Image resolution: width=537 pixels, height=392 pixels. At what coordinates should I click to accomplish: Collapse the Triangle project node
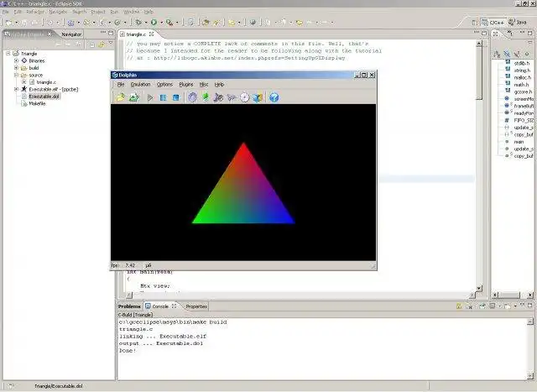pos(8,54)
